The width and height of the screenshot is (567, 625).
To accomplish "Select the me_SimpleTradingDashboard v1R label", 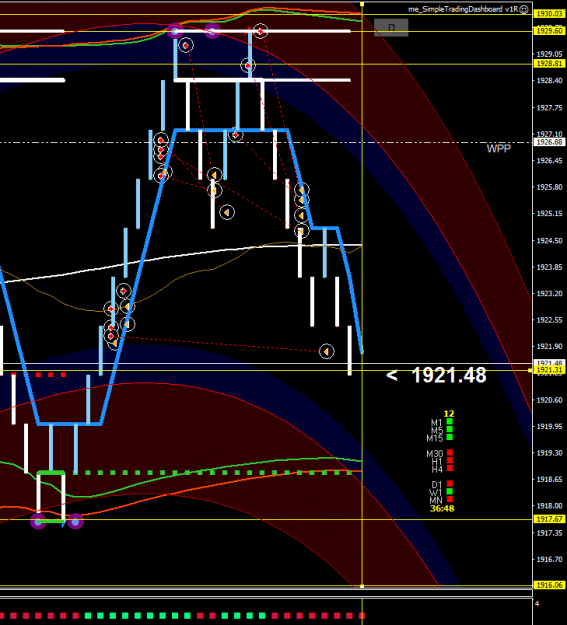I will (x=463, y=9).
